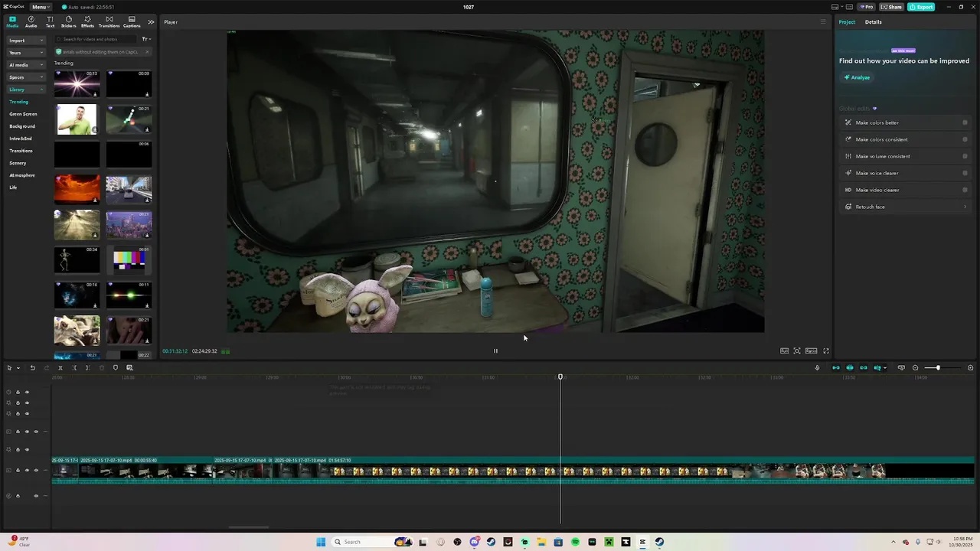Start voiceover with microphone icon
Image resolution: width=980 pixels, height=551 pixels.
[x=817, y=368]
